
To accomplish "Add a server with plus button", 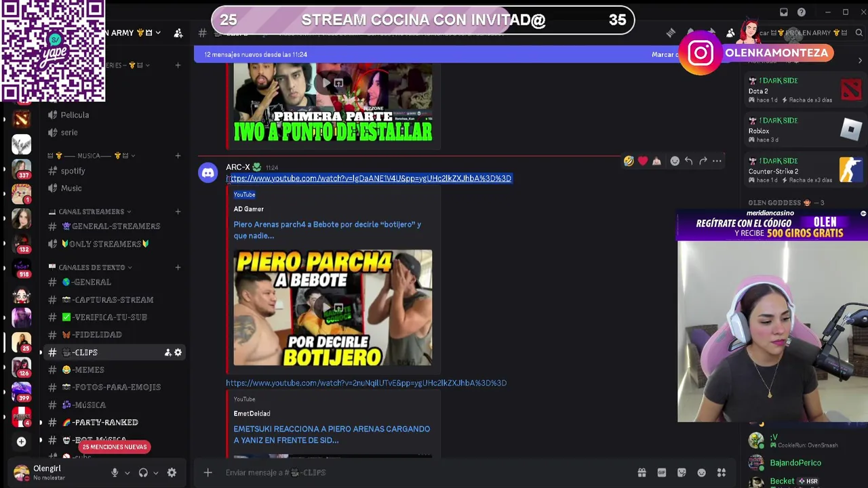I will coord(21,442).
